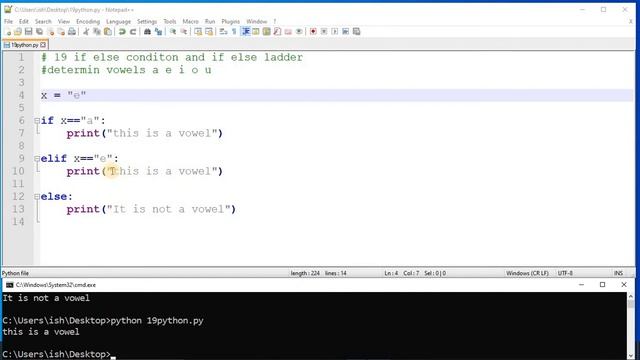Click the 'UTF-8' encoding status entry
This screenshot has height=360, width=640.
(x=565, y=273)
